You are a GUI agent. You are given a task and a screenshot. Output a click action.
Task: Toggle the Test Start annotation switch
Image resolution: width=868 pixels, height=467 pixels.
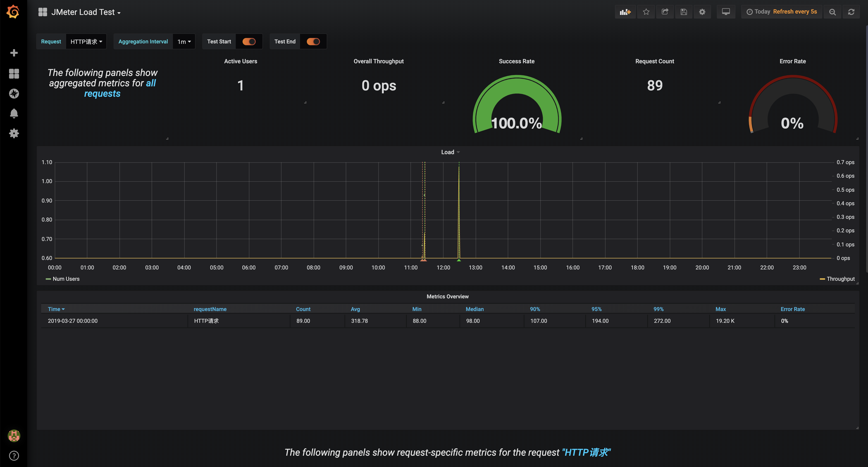(249, 41)
